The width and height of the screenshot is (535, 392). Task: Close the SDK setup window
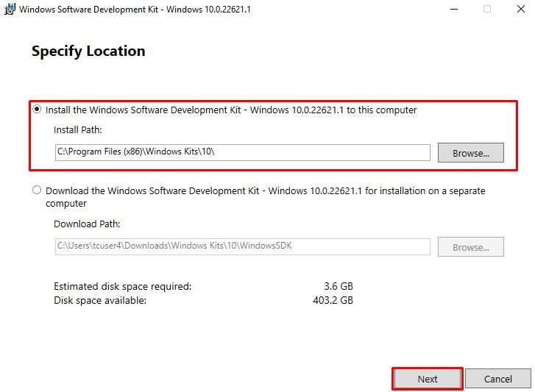(521, 10)
